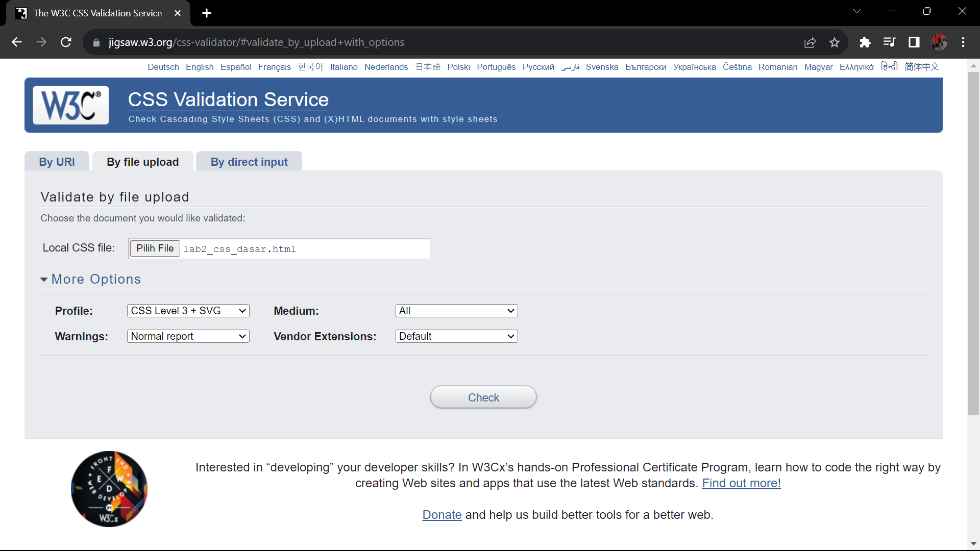The width and height of the screenshot is (980, 551).
Task: Toggle the browser side panel icon
Action: click(914, 42)
